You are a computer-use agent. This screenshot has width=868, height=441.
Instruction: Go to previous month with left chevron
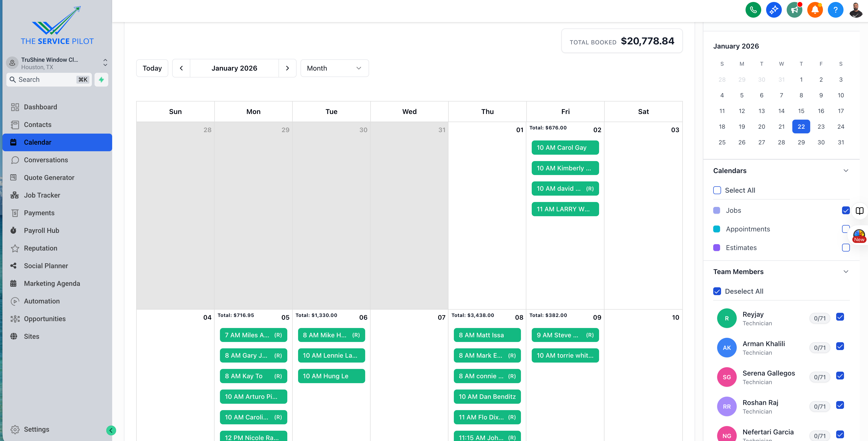[x=181, y=68]
